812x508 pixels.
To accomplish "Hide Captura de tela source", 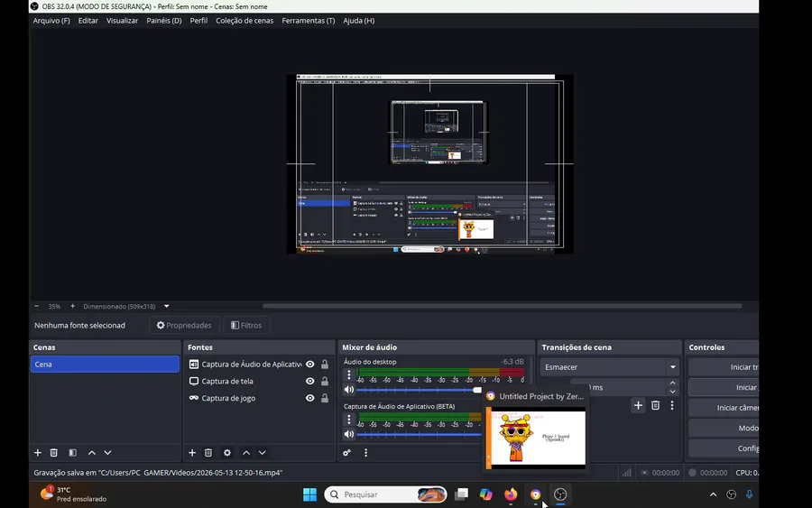I will click(x=310, y=381).
